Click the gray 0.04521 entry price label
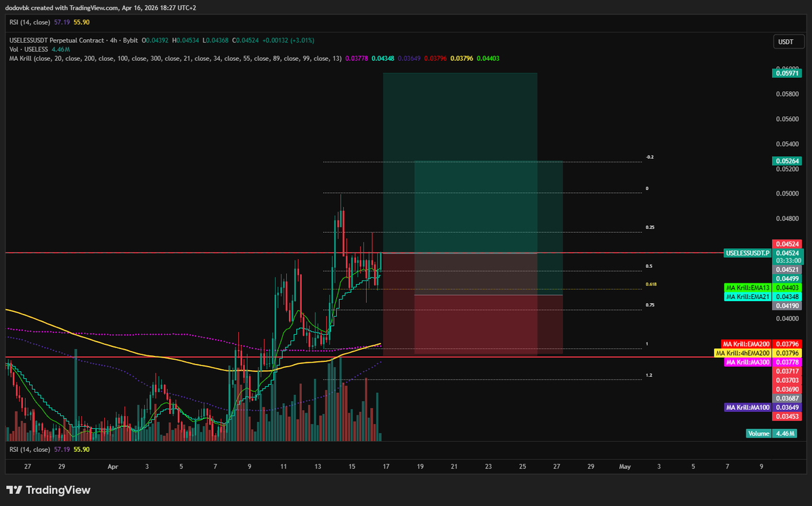This screenshot has height=506, width=812. pos(786,269)
